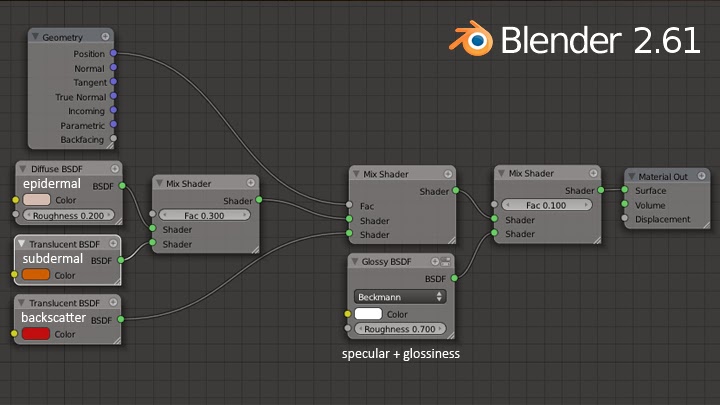Collapse the Material Out node triangle
Image resolution: width=720 pixels, height=405 pixels.
pyautogui.click(x=631, y=176)
